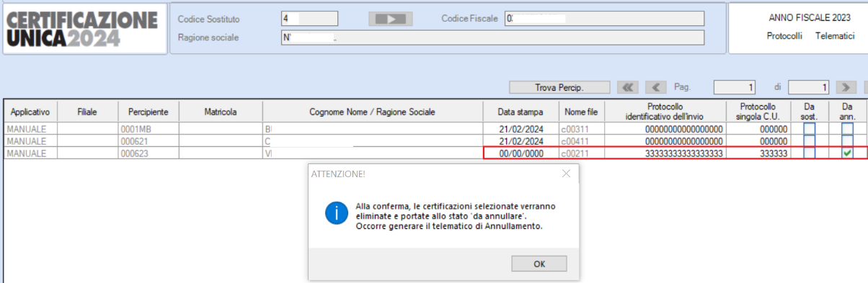Click the protocol 33333333333333333 cell
The image size is (868, 283).
click(x=664, y=153)
